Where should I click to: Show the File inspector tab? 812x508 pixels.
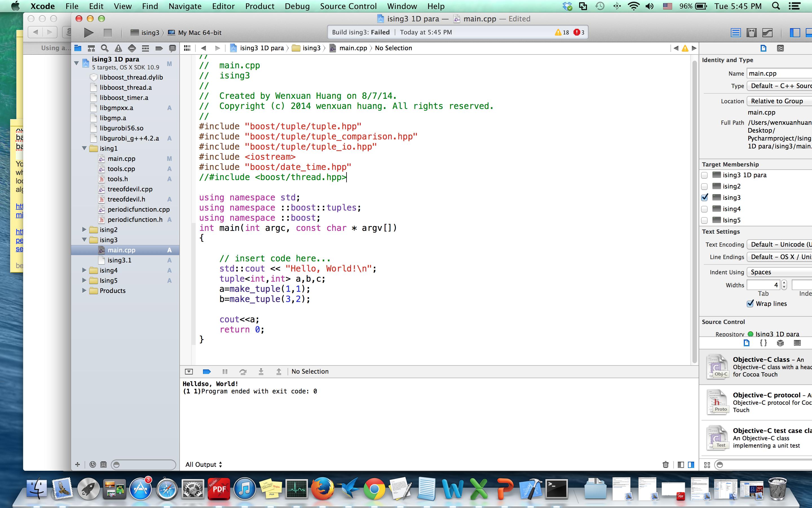click(x=763, y=48)
